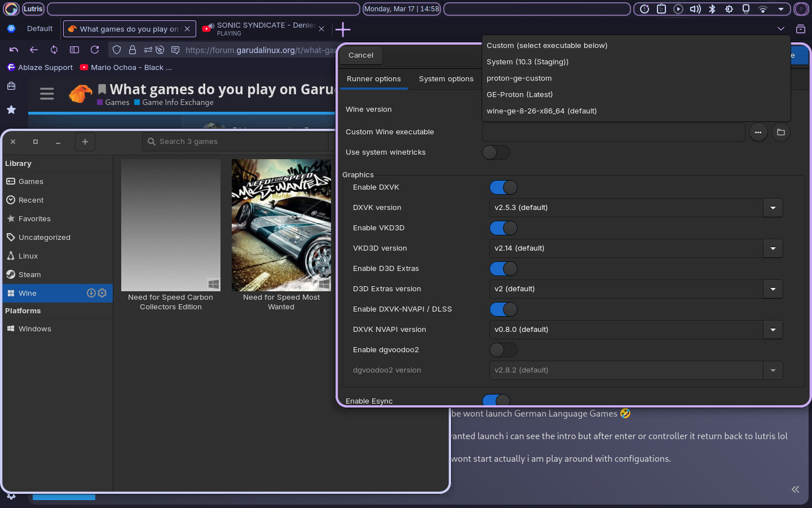Click the shield tracking protection icon
This screenshot has width=812, height=508.
click(x=117, y=50)
